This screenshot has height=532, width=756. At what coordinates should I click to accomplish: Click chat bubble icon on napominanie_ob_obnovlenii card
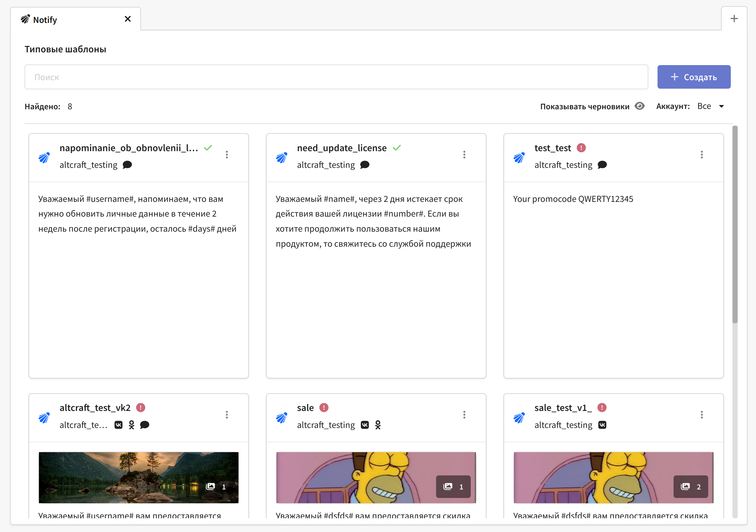pyautogui.click(x=128, y=165)
